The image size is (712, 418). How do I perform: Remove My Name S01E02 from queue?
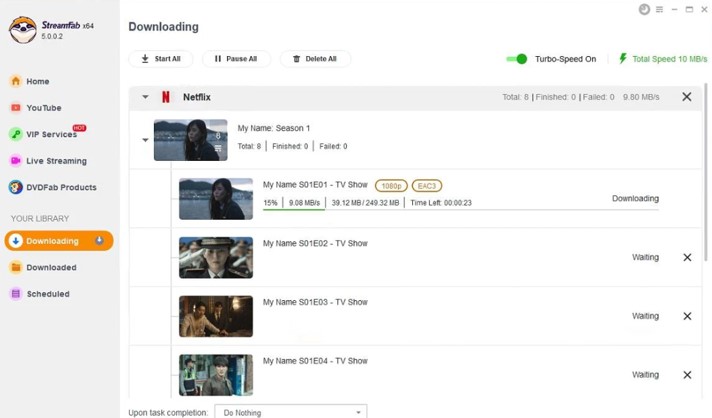click(687, 257)
